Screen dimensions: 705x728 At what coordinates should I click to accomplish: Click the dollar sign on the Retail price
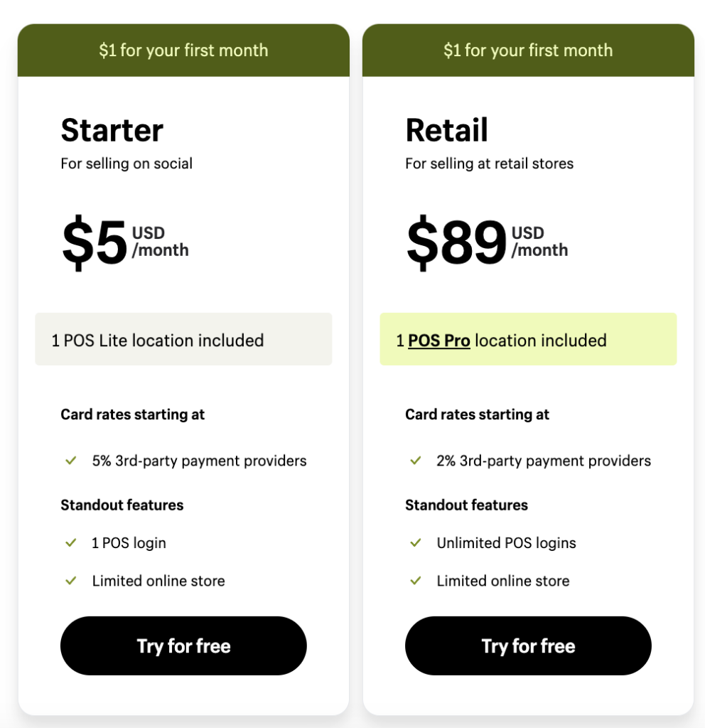(421, 242)
